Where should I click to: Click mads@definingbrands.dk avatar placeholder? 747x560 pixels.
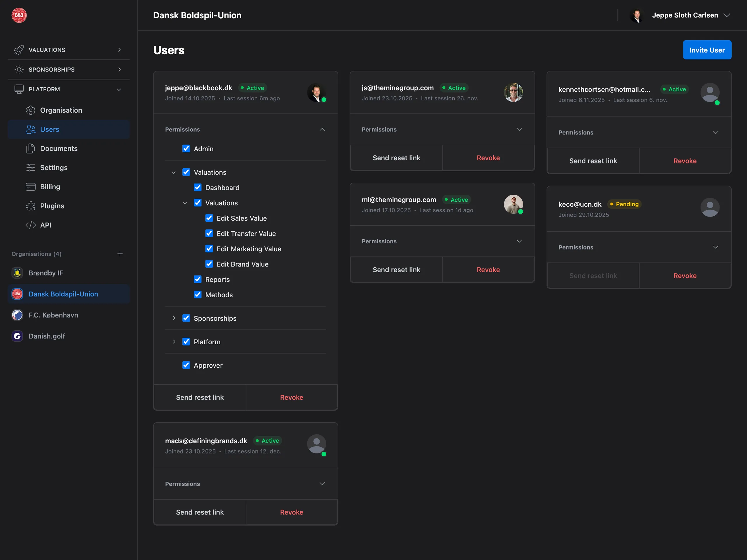coord(316,444)
